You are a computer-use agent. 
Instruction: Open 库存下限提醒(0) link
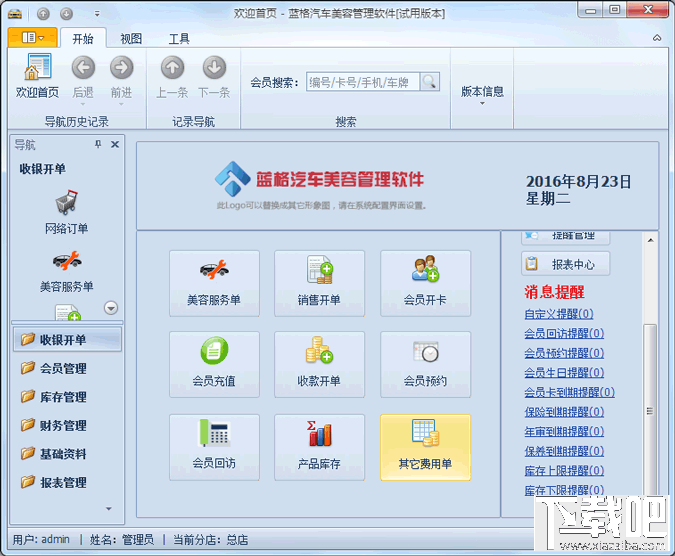coord(564,490)
